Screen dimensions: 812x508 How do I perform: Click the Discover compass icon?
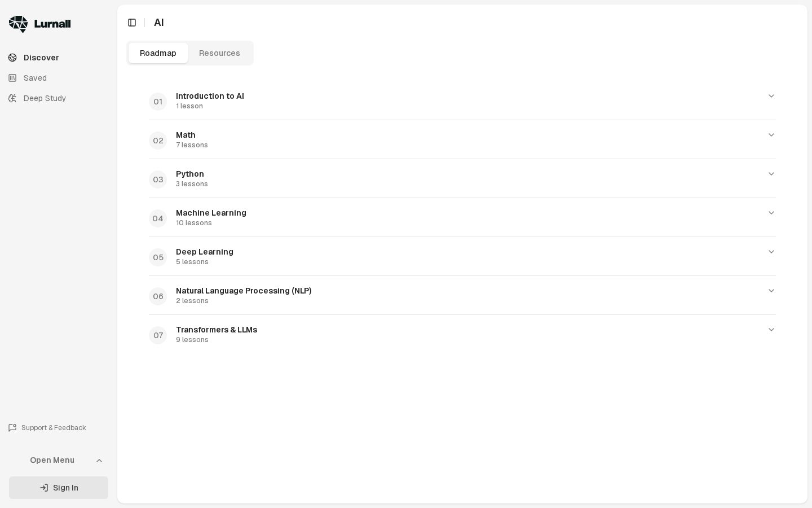coord(12,58)
